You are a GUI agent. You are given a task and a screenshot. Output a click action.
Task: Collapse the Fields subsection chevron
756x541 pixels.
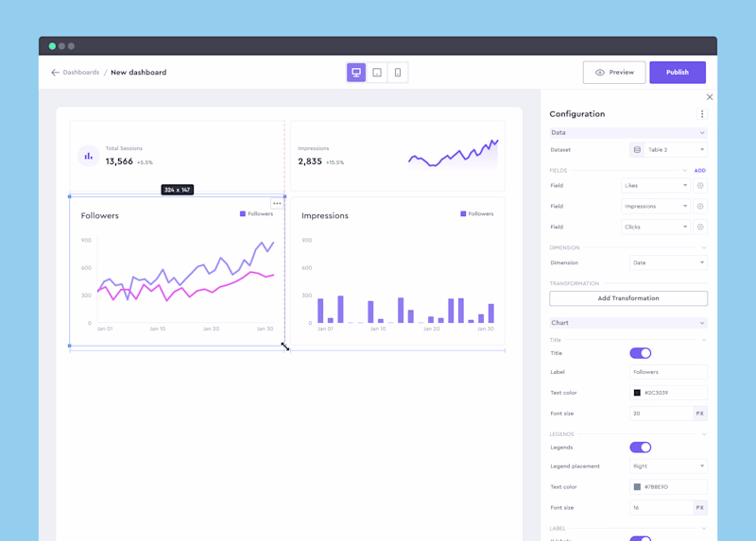pyautogui.click(x=684, y=171)
